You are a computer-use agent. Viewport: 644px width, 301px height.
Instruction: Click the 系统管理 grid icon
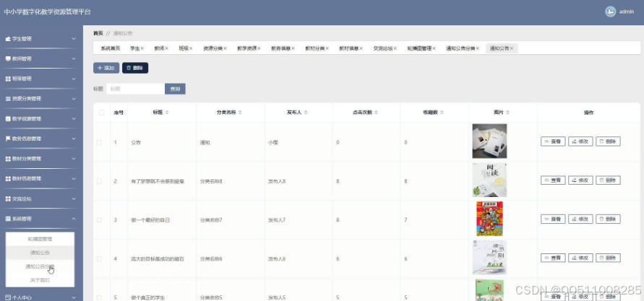[8, 219]
